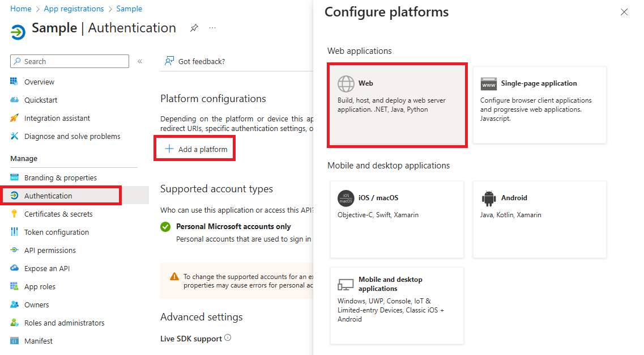Image resolution: width=644 pixels, height=355 pixels.
Task: Click the Diagnose and solve problems wrench icon
Action: 14,136
